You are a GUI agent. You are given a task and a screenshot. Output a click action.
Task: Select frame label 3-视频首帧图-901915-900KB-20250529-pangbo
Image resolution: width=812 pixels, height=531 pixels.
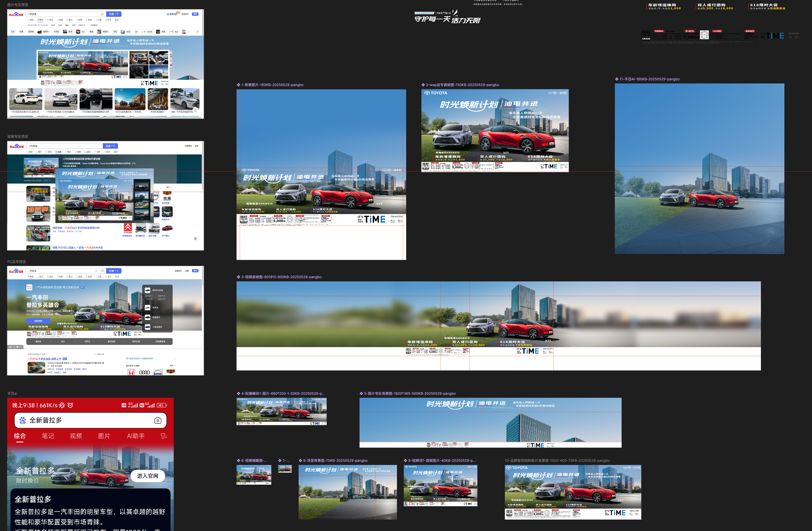tap(281, 277)
